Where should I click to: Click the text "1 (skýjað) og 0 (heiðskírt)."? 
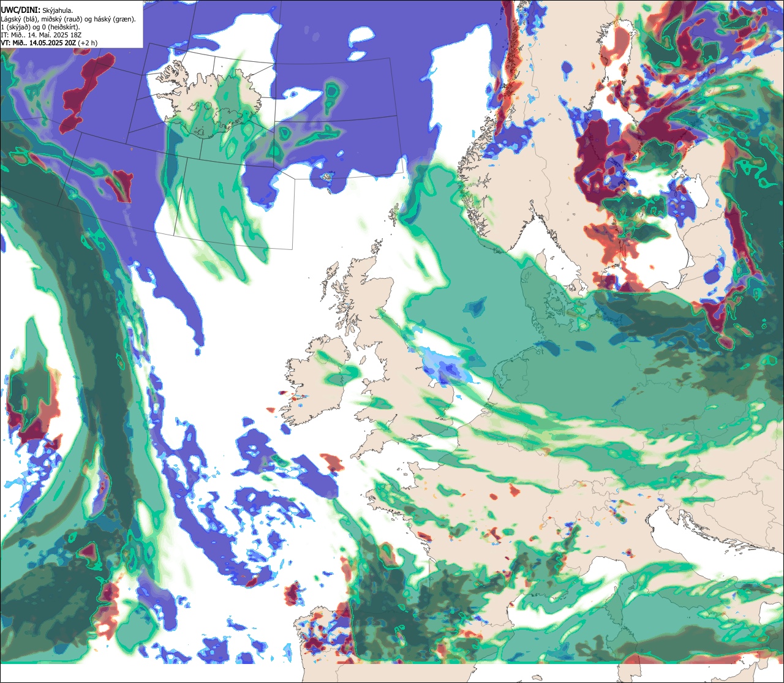point(40,27)
